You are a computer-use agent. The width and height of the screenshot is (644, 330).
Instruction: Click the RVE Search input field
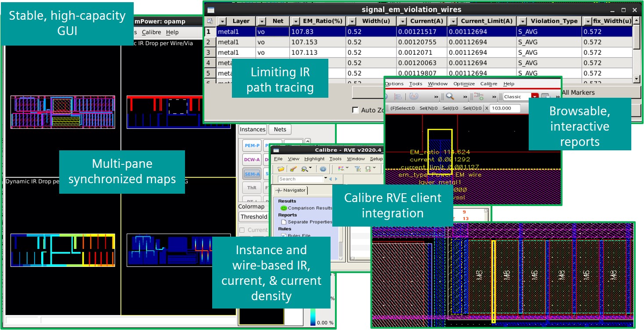point(301,179)
